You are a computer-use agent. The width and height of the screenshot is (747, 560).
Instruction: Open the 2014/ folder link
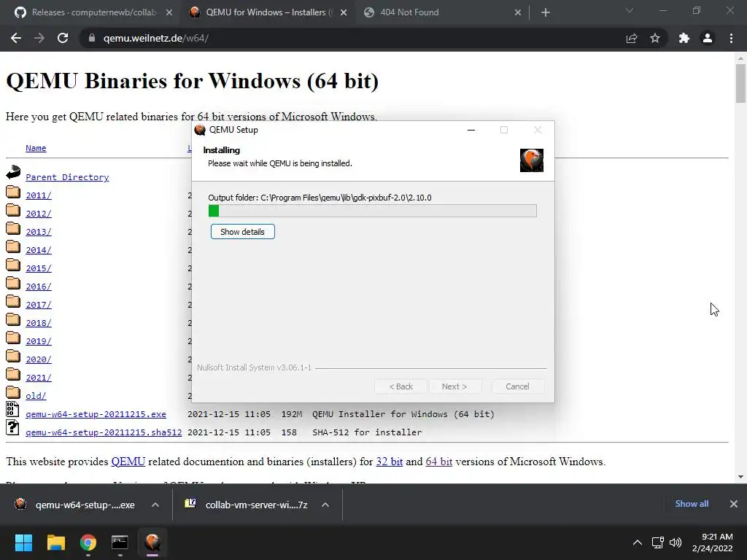click(39, 250)
